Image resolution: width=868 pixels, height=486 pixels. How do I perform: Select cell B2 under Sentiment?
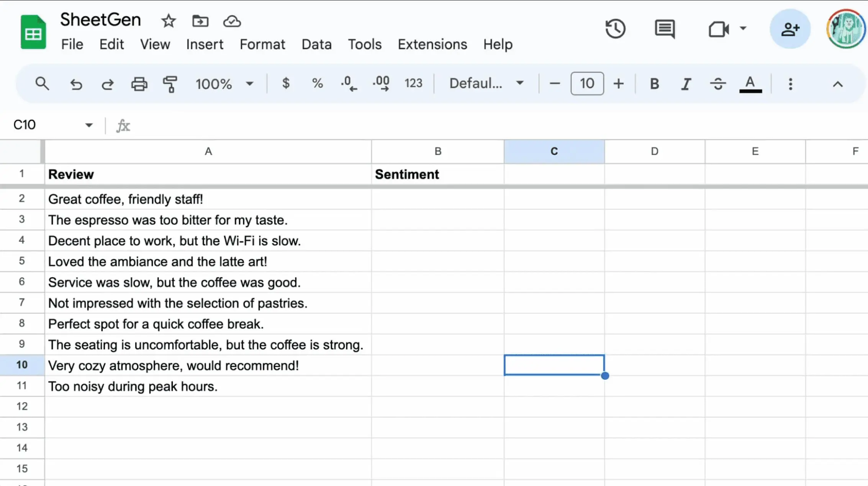[437, 199]
